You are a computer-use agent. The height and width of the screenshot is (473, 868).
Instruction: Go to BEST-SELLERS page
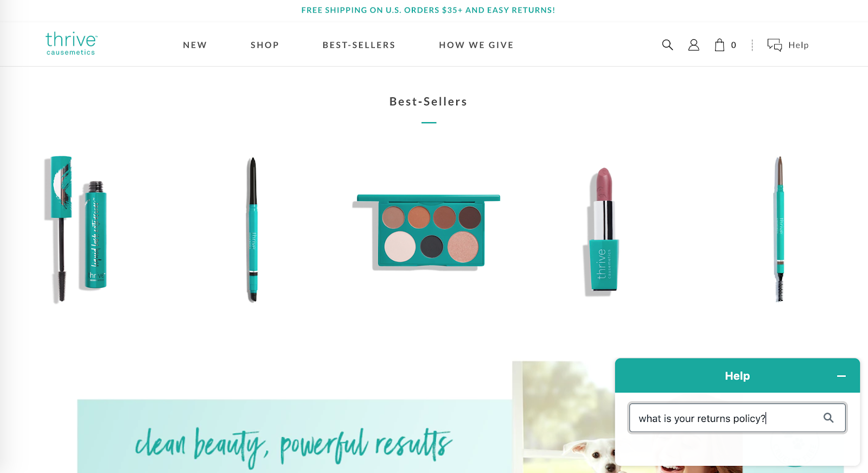359,45
